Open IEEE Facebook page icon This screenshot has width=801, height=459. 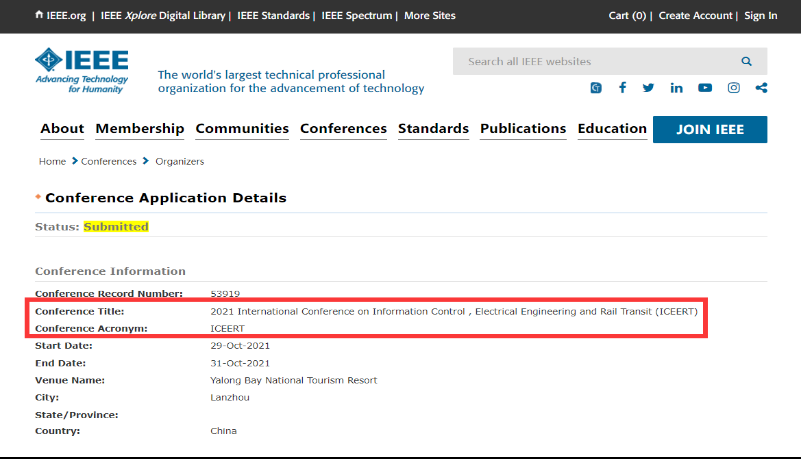[622, 88]
